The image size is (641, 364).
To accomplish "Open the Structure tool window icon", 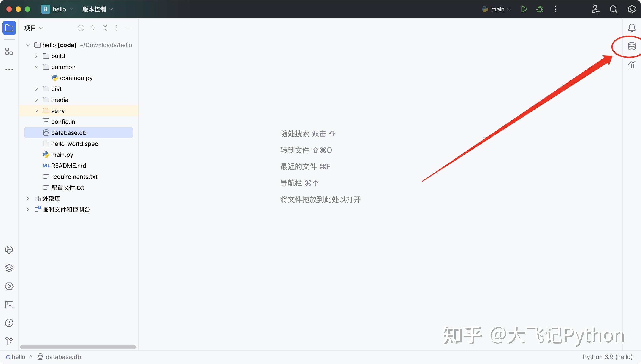I will [x=9, y=51].
